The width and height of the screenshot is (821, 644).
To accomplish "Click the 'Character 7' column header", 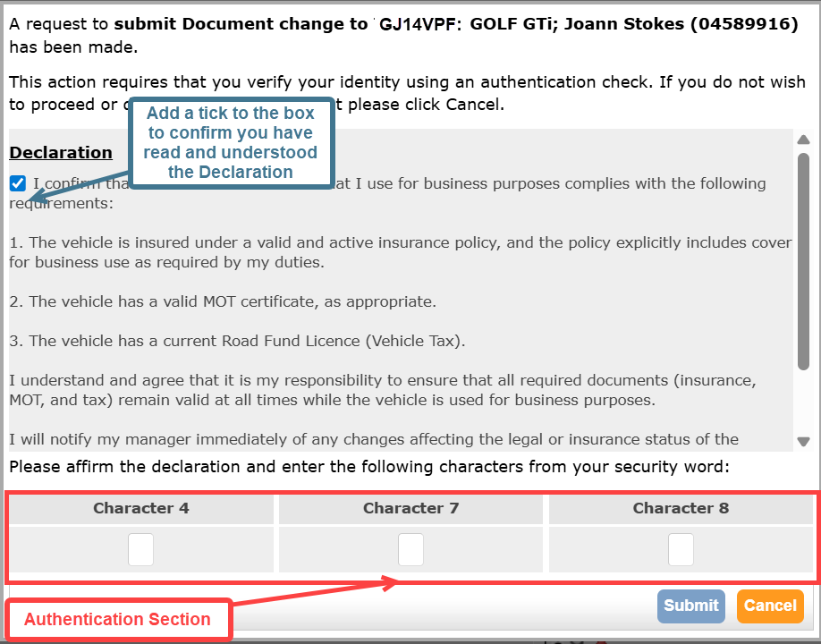I will 411,508.
